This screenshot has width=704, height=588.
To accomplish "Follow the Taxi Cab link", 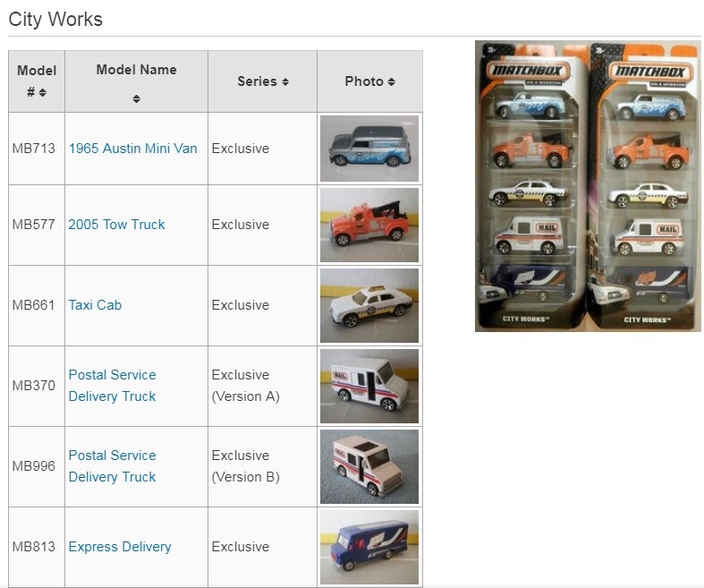I will [x=95, y=305].
